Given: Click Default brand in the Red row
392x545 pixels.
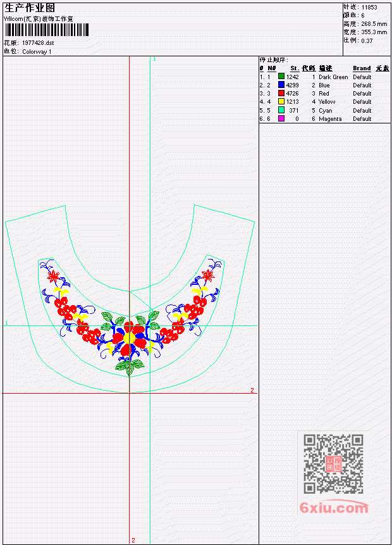Looking at the screenshot, I should click(x=362, y=94).
